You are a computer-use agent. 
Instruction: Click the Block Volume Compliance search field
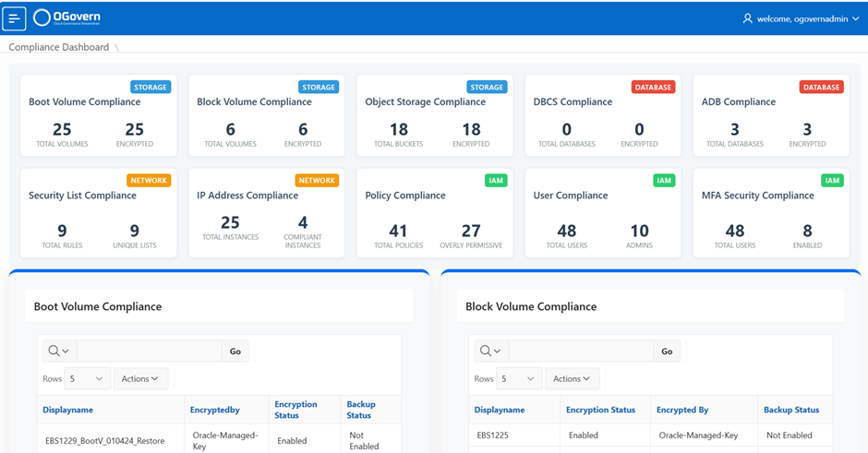pos(581,352)
